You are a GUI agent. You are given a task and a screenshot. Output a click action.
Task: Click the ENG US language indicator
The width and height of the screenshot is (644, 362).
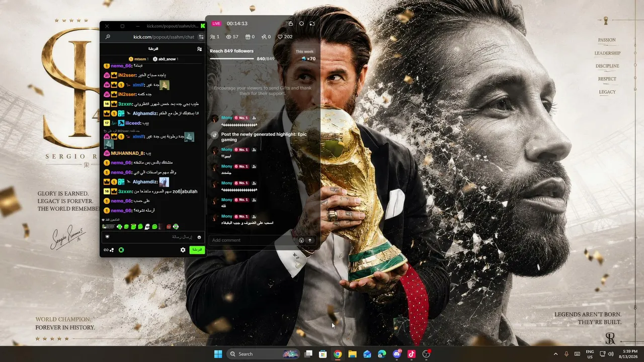(x=590, y=354)
